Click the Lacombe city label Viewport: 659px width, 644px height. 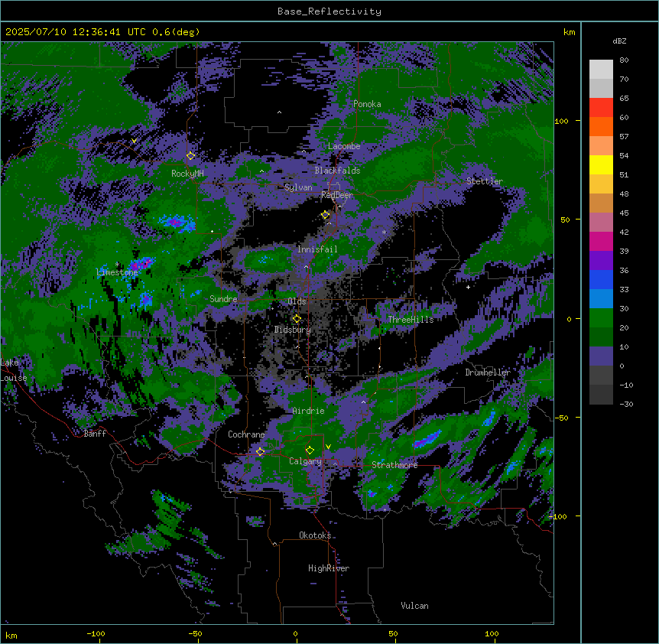click(x=344, y=146)
